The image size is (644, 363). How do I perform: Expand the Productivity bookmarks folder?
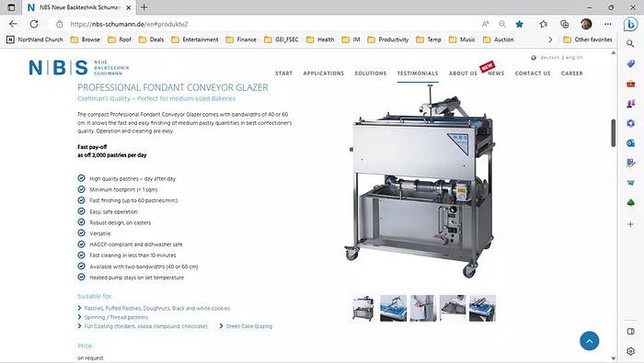388,40
